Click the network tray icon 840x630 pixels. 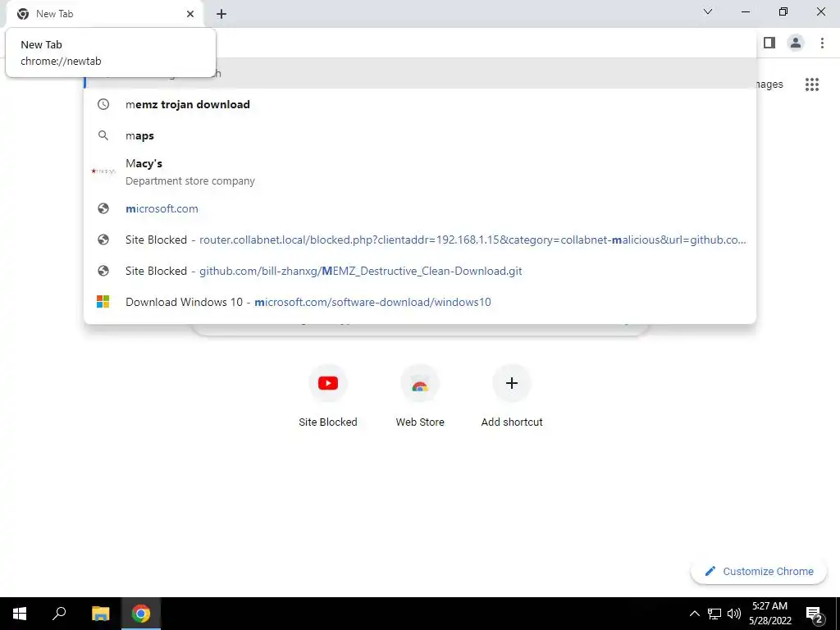(x=714, y=614)
